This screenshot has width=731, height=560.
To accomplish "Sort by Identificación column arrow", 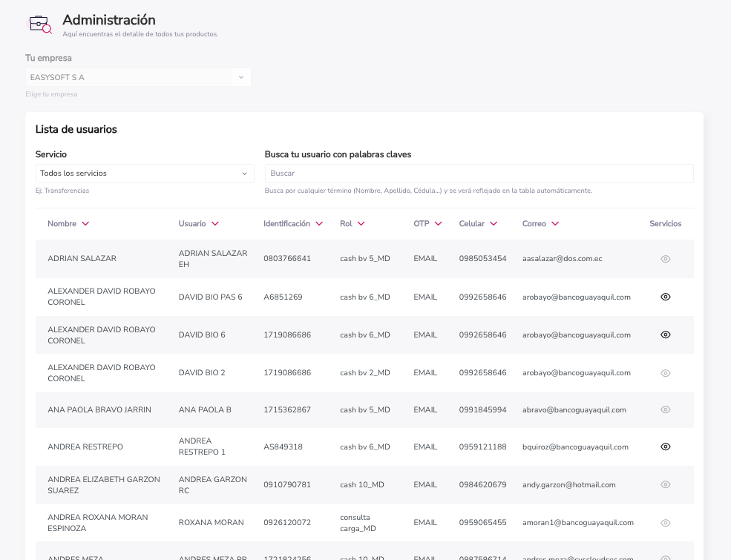I will (x=319, y=224).
